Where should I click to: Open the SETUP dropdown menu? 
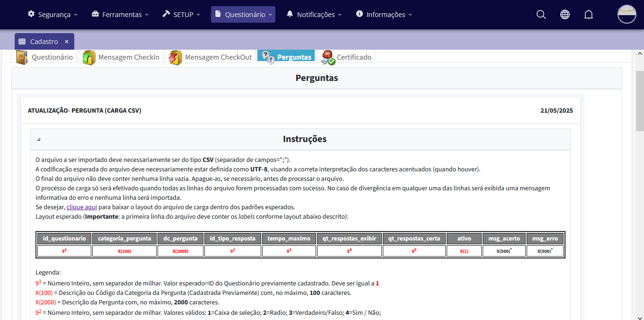[181, 15]
